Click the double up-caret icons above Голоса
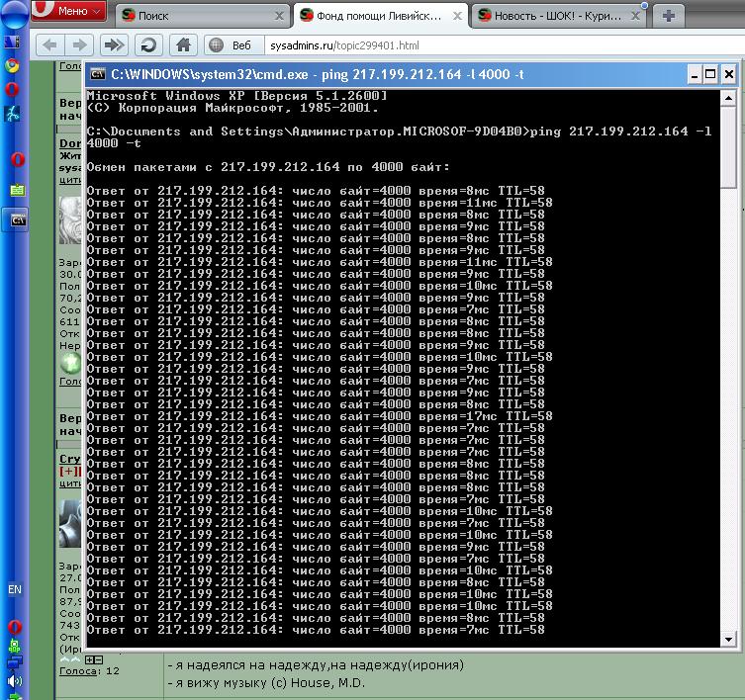The width and height of the screenshot is (745, 700). (70, 659)
